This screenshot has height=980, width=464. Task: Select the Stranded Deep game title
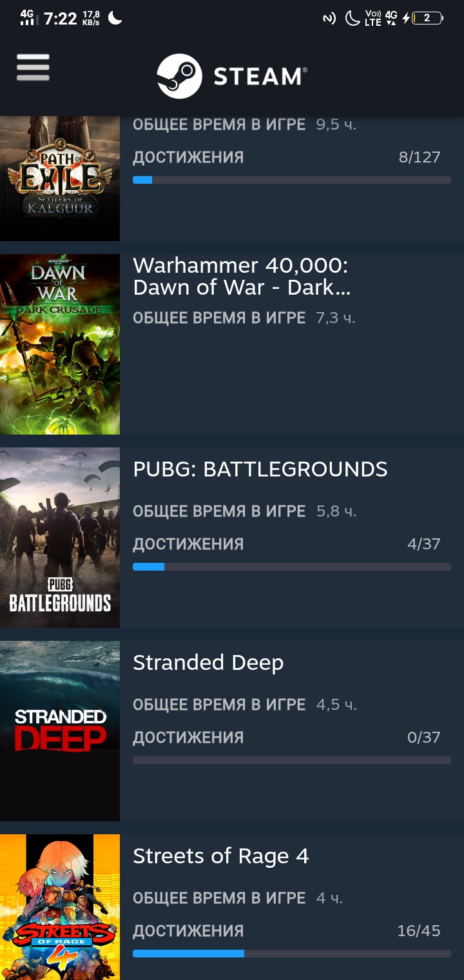pyautogui.click(x=208, y=663)
